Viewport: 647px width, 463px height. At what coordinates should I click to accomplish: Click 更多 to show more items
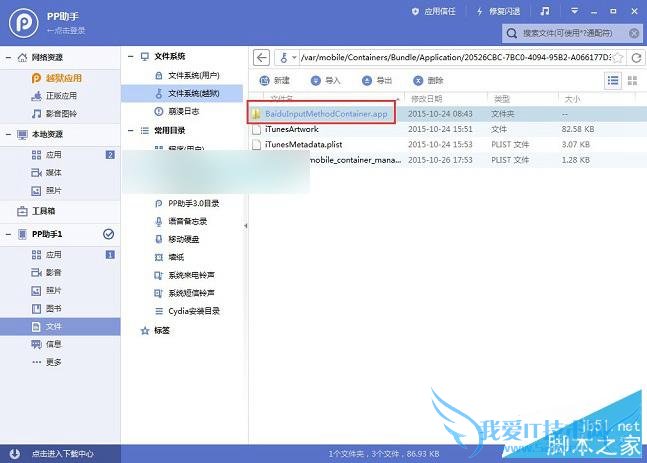(x=47, y=362)
